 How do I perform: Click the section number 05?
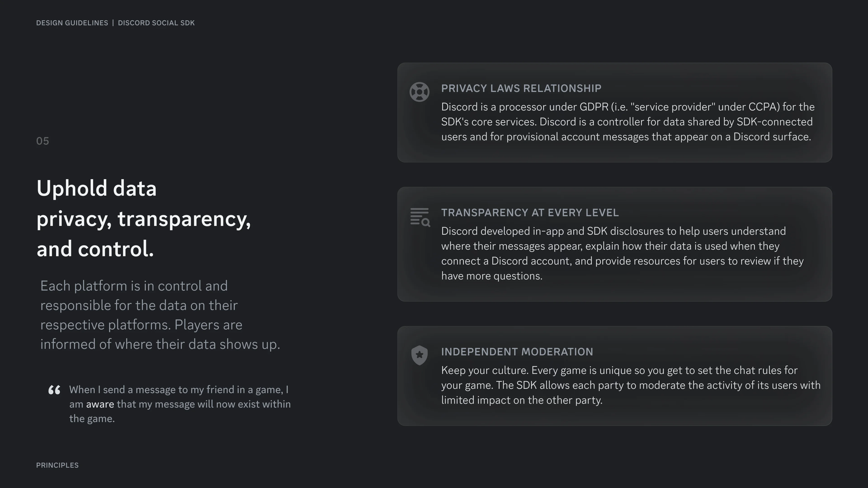click(x=42, y=141)
